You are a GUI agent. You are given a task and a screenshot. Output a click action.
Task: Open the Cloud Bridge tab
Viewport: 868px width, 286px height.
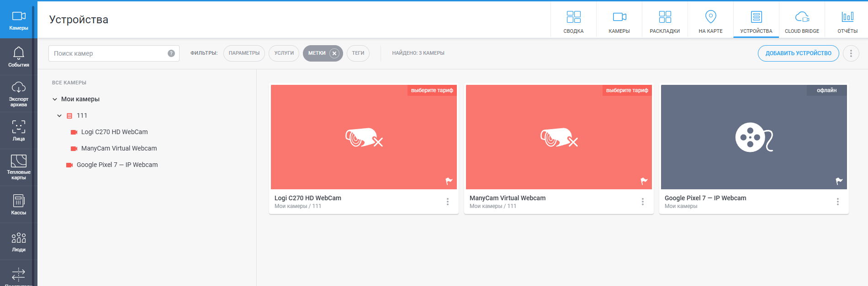(802, 20)
